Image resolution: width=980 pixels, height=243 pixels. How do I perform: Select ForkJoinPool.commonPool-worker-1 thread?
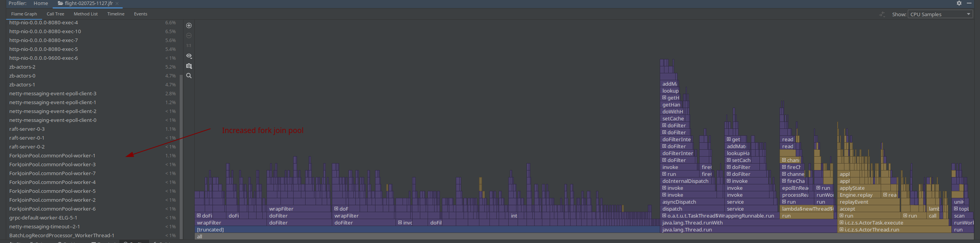[x=93, y=155]
